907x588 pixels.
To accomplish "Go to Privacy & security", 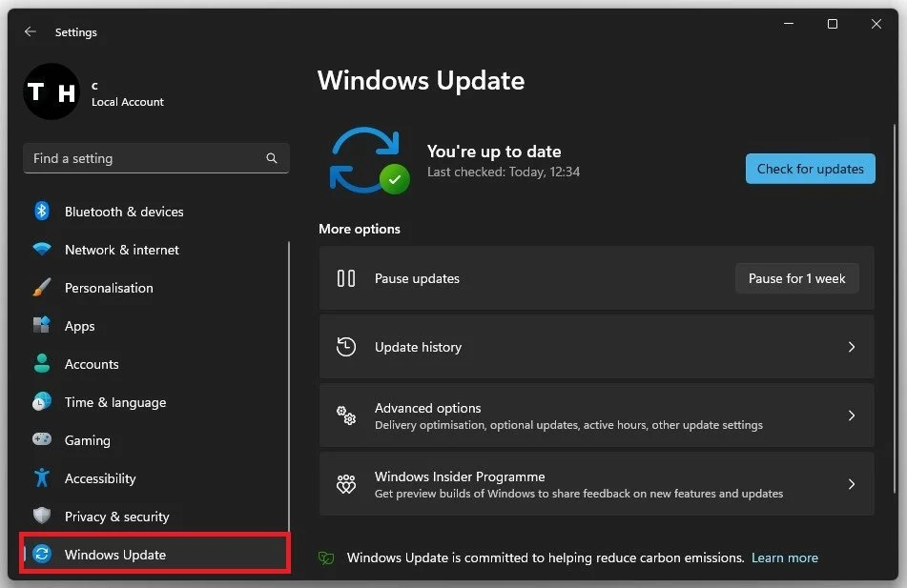I will (155, 517).
